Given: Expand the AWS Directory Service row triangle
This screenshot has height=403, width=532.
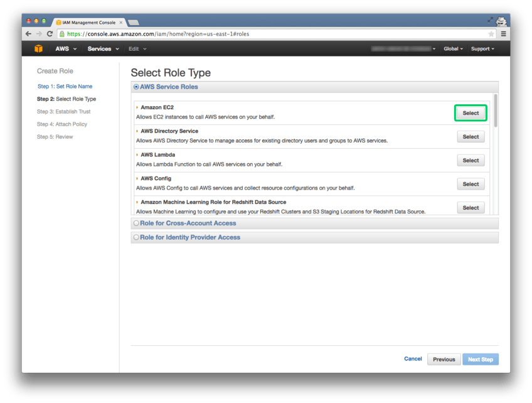Looking at the screenshot, I should tap(137, 131).
